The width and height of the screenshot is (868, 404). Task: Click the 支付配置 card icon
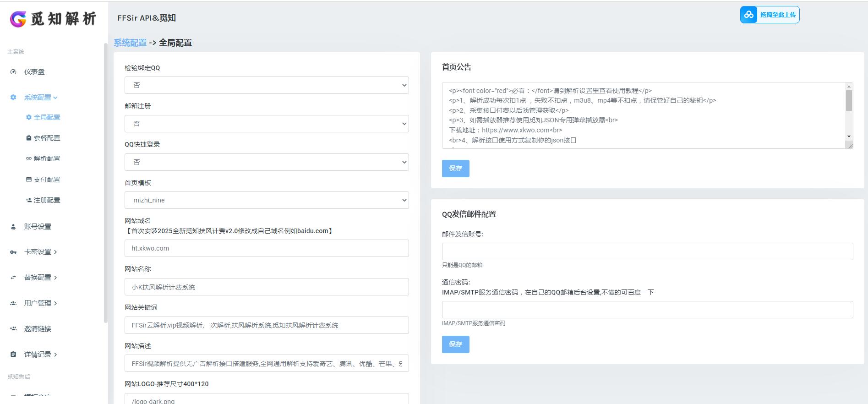click(29, 180)
